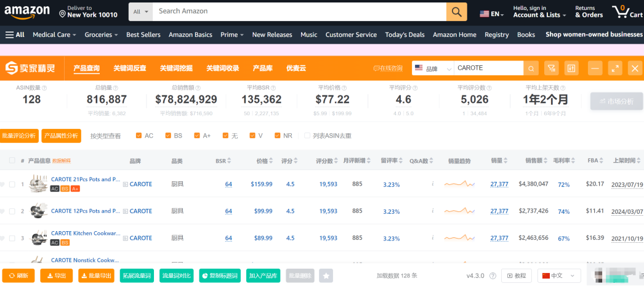Switch to 关键词挖掘 tab
Image resolution: width=644 pixels, height=286 pixels.
pyautogui.click(x=176, y=68)
